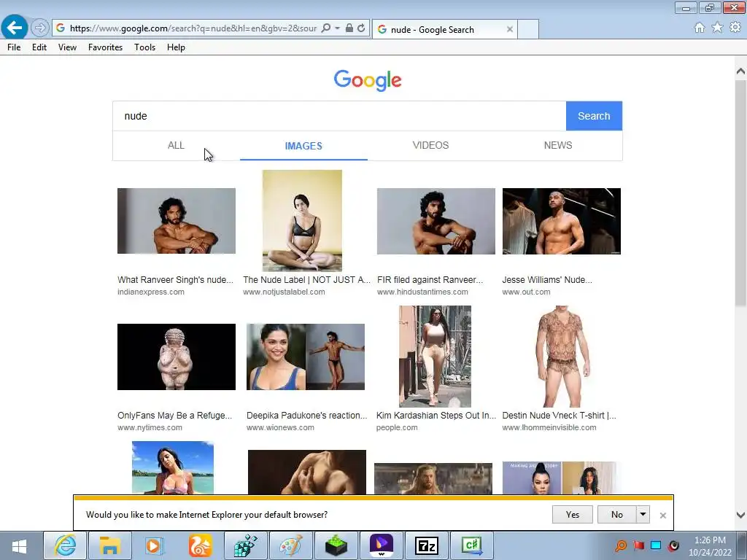Click the blue monitor network tray icon
747x560 pixels.
(656, 545)
